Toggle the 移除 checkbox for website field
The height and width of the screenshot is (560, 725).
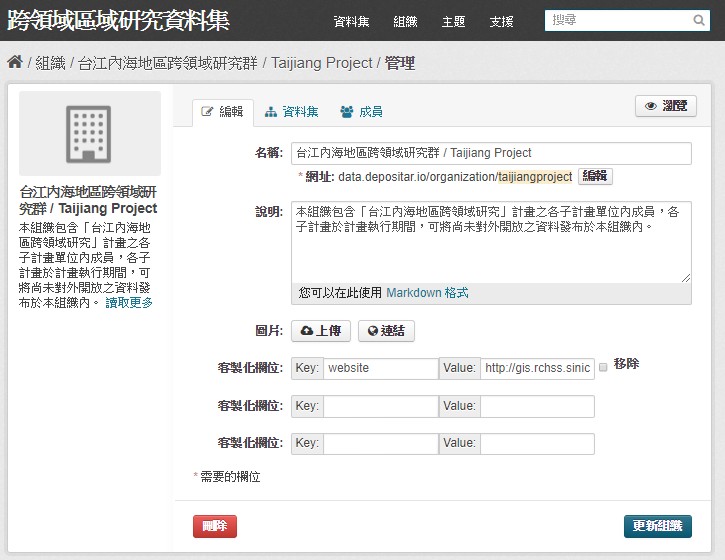tap(603, 367)
